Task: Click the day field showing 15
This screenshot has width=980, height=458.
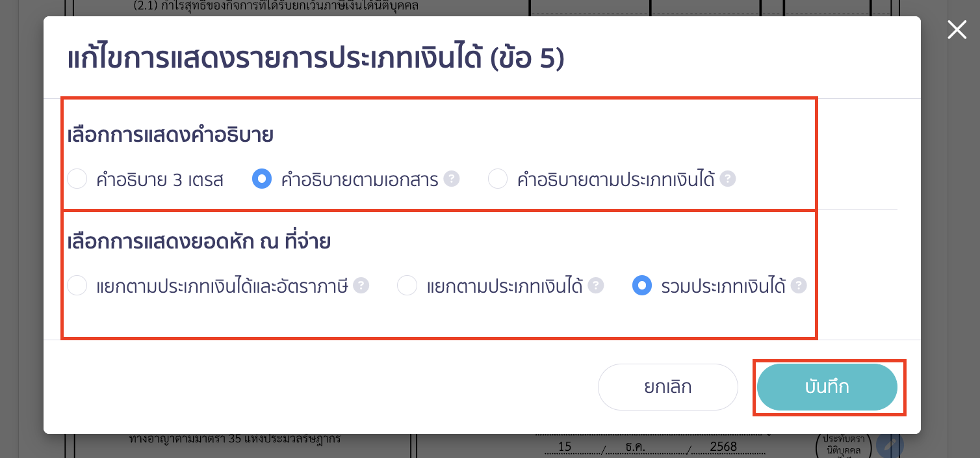Action: pos(565,446)
